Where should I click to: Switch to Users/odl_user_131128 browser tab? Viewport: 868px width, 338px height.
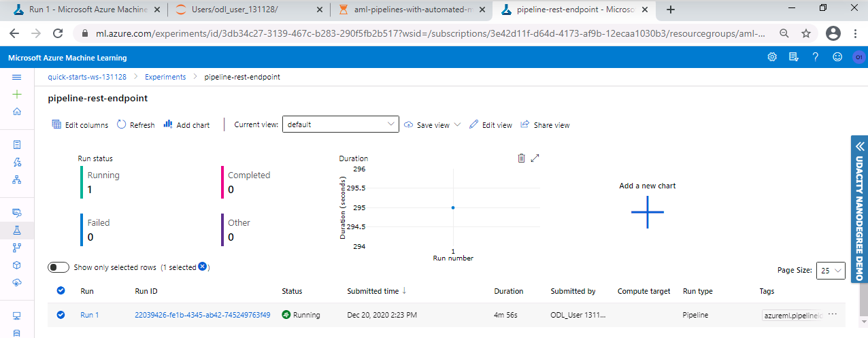248,10
